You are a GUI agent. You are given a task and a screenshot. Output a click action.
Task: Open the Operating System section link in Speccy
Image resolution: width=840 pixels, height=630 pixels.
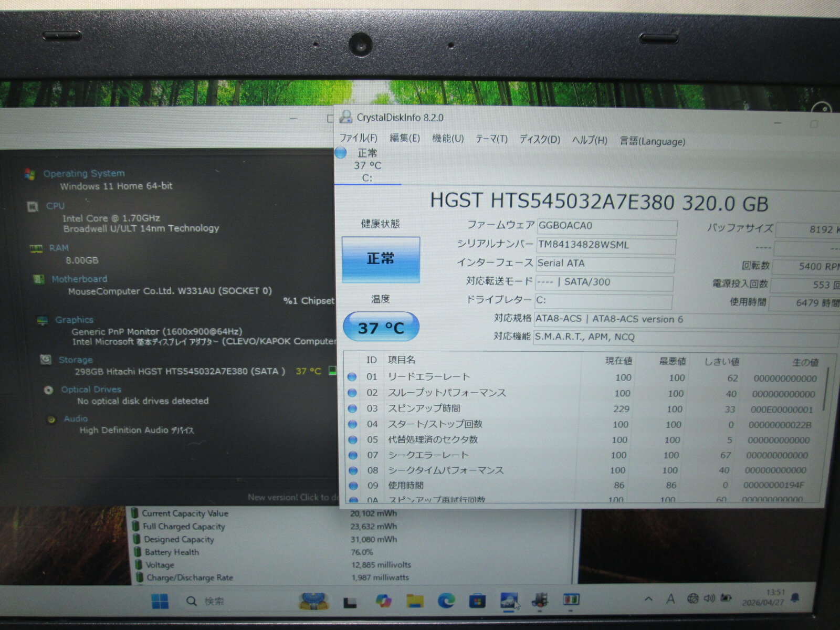(x=84, y=173)
